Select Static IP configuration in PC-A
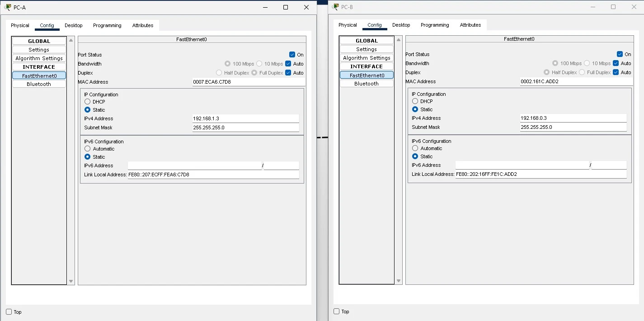 pos(87,110)
